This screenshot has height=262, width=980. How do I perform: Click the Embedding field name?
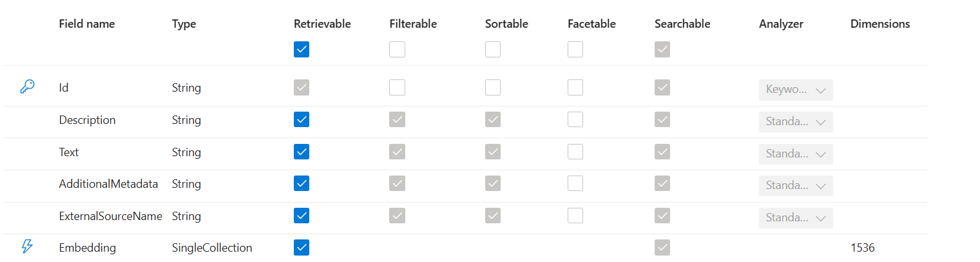(88, 248)
